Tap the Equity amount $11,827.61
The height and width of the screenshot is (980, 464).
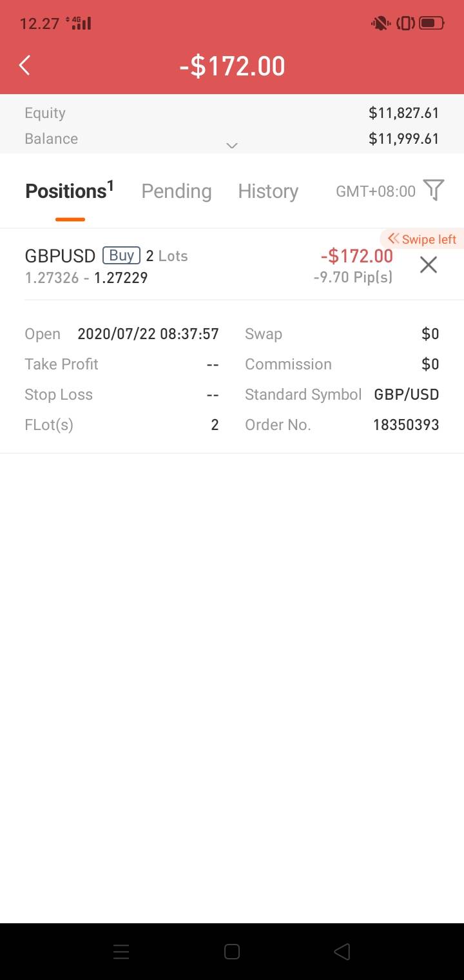pyautogui.click(x=403, y=113)
